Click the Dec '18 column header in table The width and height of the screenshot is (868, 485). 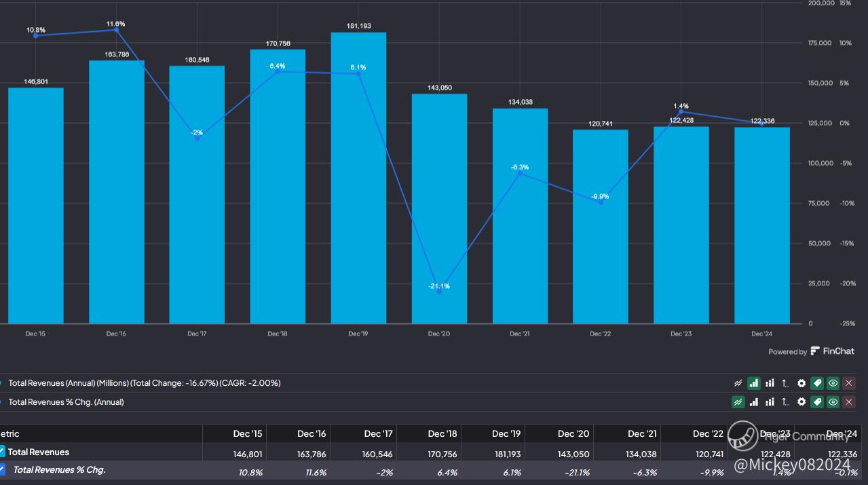[442, 433]
